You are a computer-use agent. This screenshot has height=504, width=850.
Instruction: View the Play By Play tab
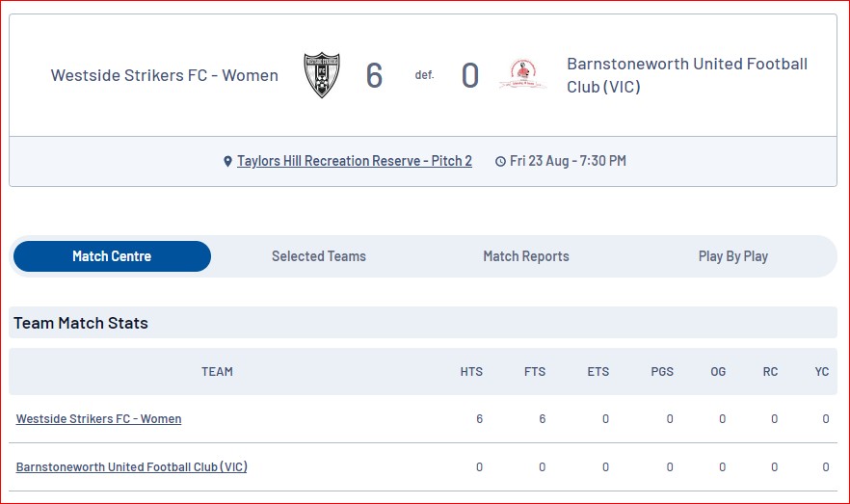732,256
